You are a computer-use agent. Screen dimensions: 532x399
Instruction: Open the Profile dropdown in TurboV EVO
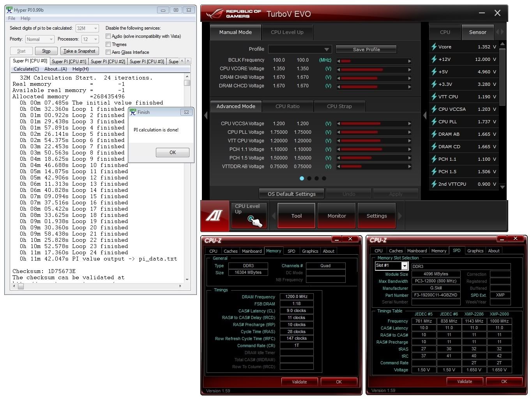click(x=300, y=50)
